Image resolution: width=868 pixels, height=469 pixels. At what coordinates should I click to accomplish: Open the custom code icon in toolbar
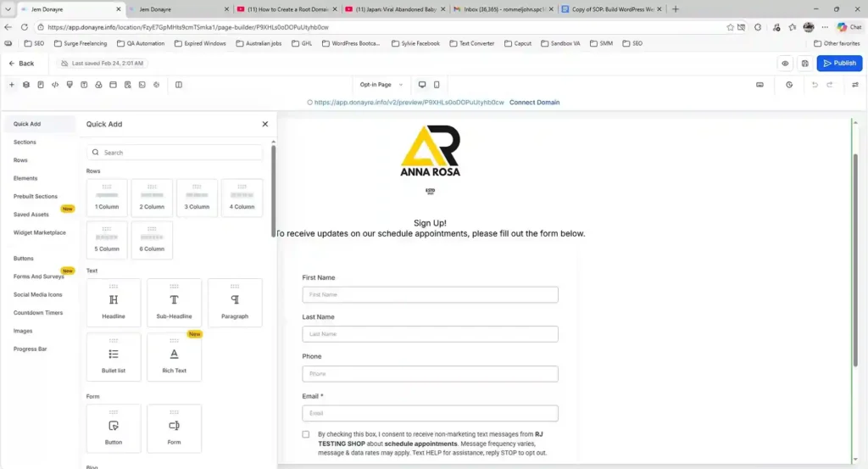click(x=55, y=85)
